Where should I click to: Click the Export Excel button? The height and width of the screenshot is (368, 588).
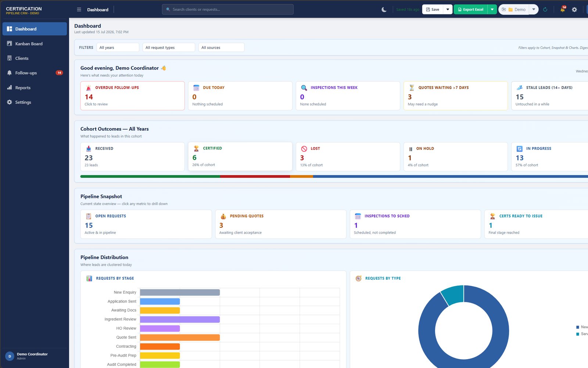(x=470, y=10)
